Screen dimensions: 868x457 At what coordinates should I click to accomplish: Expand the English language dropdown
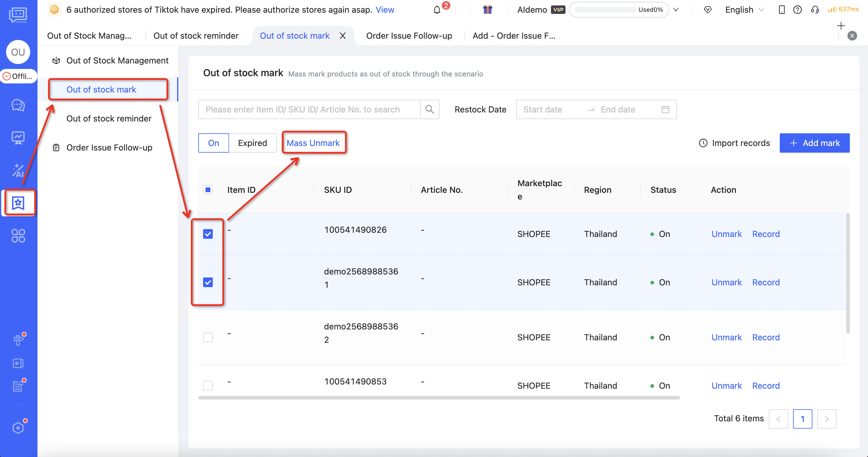point(744,10)
